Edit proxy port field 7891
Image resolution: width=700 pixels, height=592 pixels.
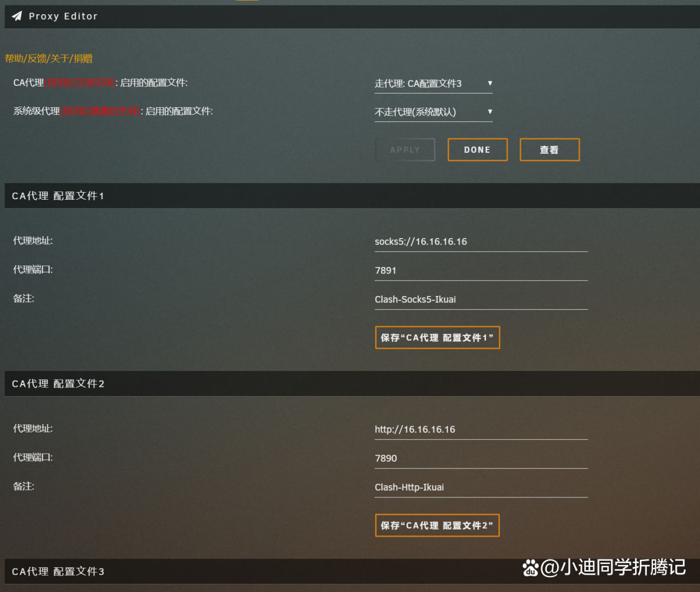coord(481,271)
